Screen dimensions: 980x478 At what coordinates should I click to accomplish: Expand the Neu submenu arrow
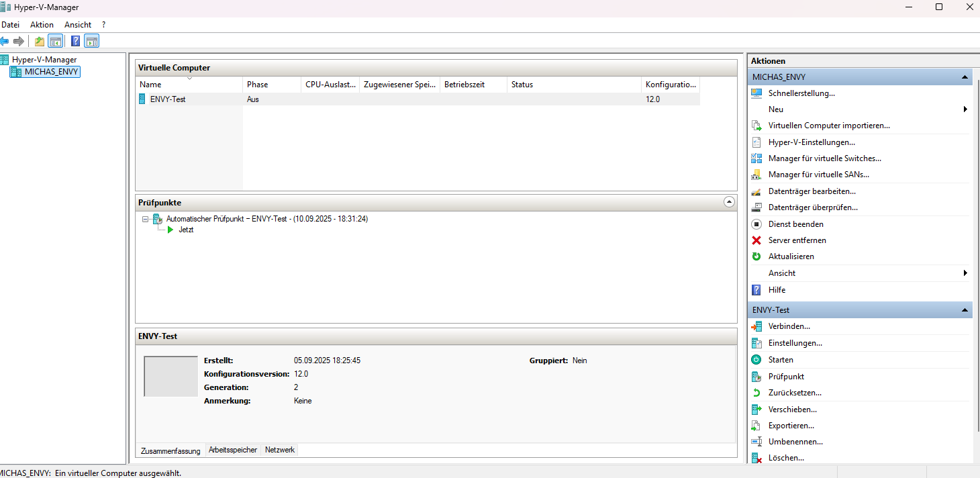[x=965, y=109]
